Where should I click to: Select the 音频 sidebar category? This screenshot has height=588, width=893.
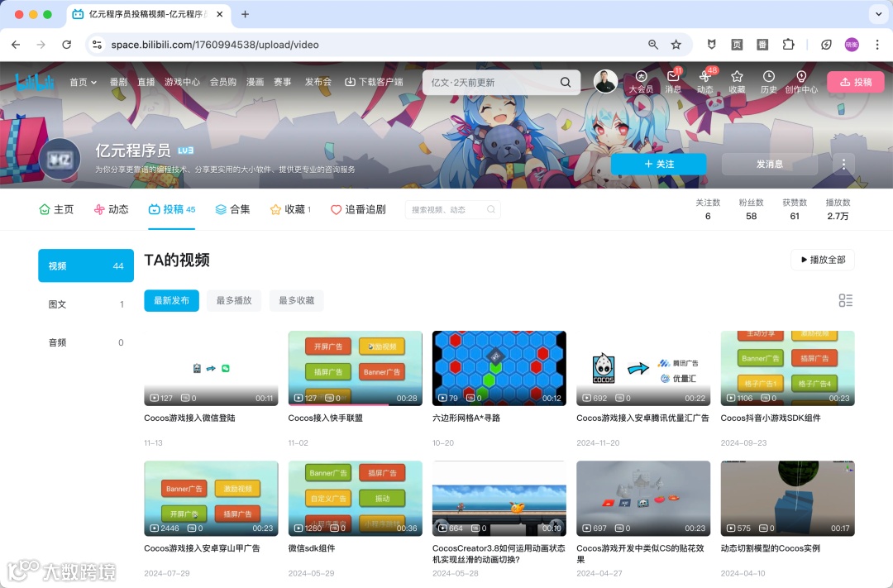pos(86,342)
